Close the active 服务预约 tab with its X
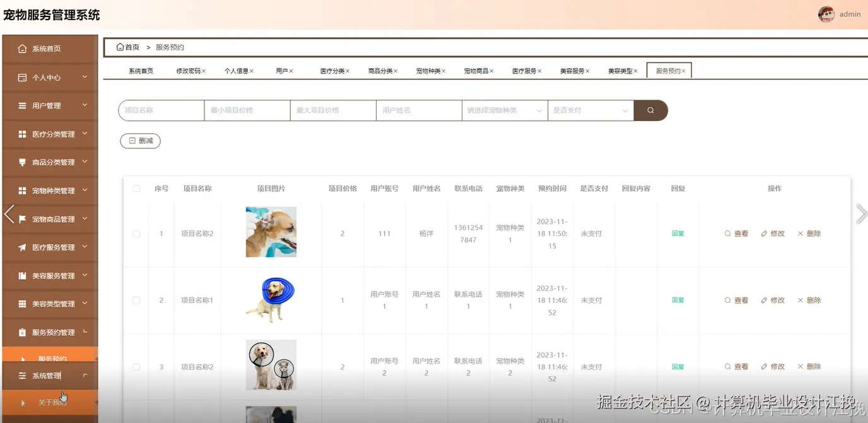868x423 pixels. coord(683,71)
